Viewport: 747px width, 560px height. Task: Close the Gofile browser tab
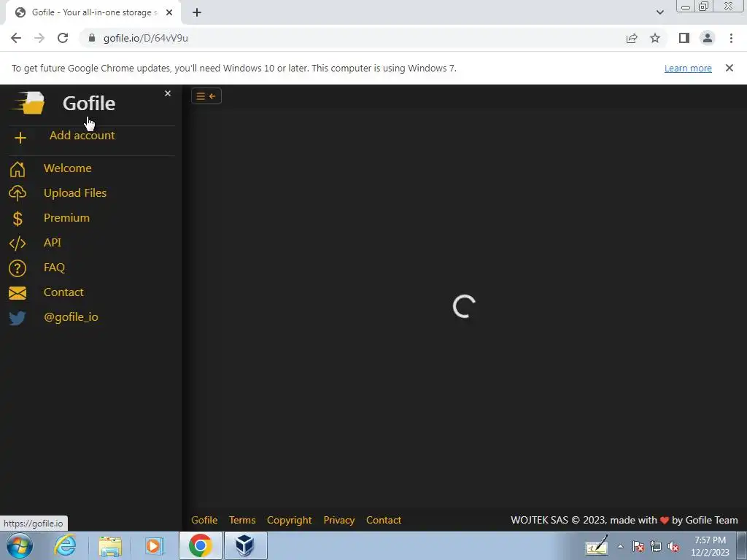coord(169,12)
